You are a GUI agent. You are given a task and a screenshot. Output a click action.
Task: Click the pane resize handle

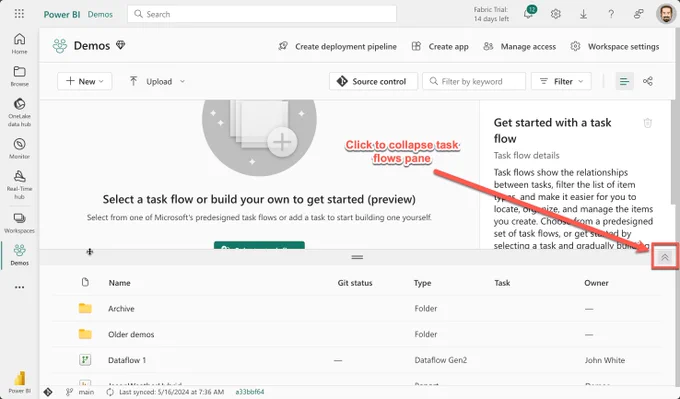357,257
